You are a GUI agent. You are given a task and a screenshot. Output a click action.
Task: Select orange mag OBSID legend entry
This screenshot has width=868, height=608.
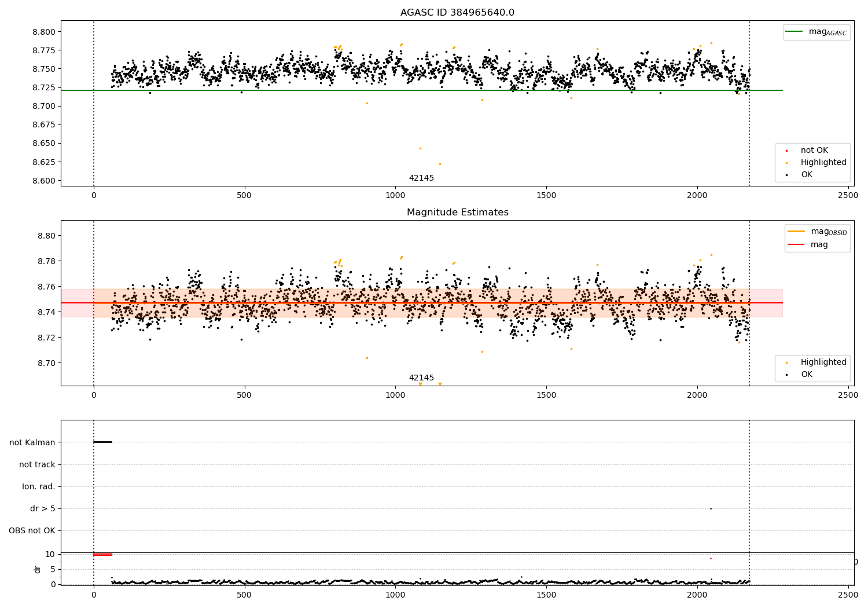[x=797, y=232]
